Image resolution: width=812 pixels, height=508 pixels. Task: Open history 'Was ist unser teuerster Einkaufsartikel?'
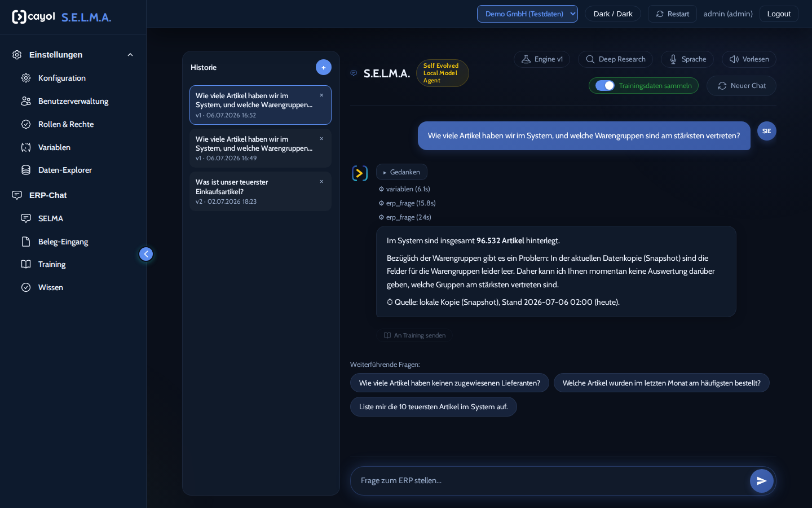[261, 191]
